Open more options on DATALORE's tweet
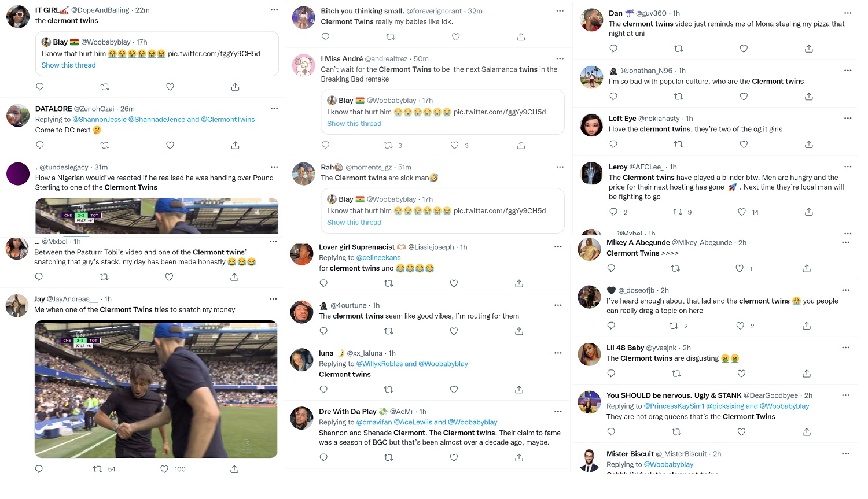The width and height of the screenshot is (868, 499). (x=274, y=108)
